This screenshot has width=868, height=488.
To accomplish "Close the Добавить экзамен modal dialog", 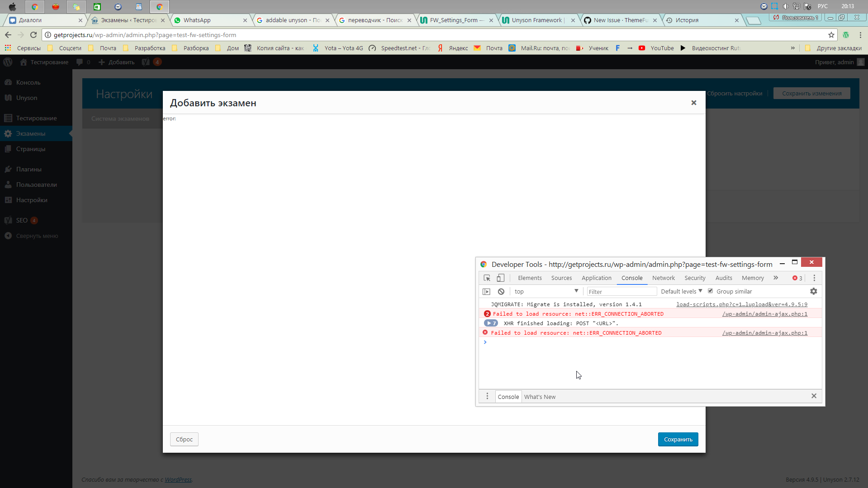I will click(693, 103).
